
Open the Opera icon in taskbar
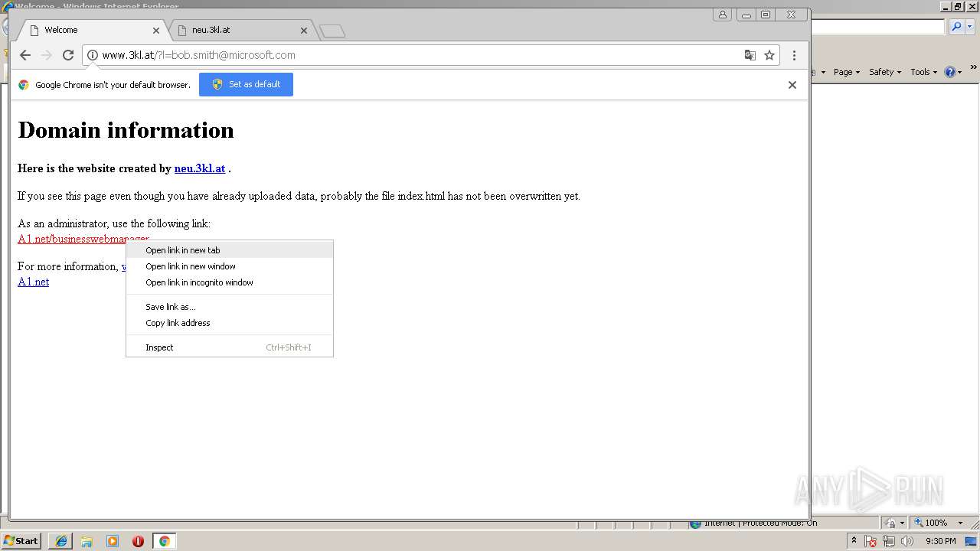(138, 541)
